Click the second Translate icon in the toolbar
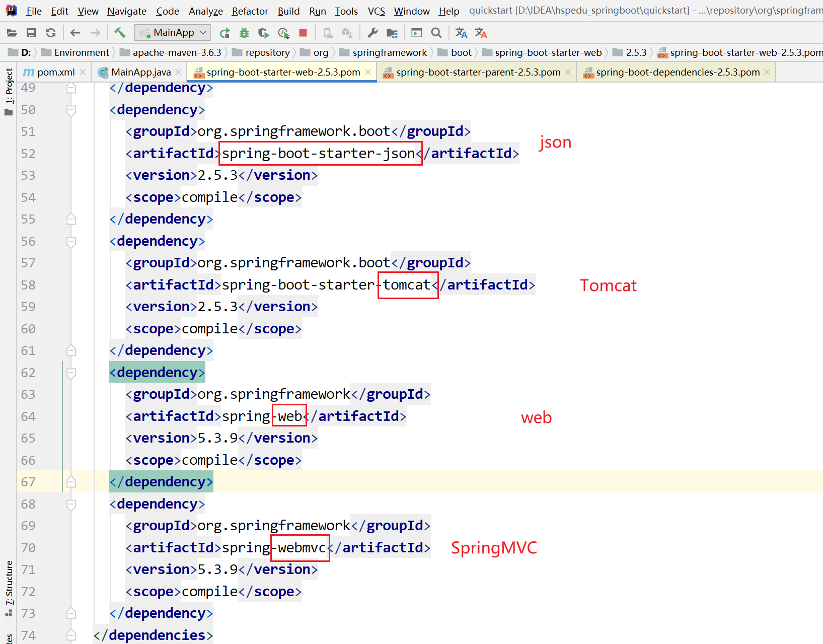 click(481, 33)
